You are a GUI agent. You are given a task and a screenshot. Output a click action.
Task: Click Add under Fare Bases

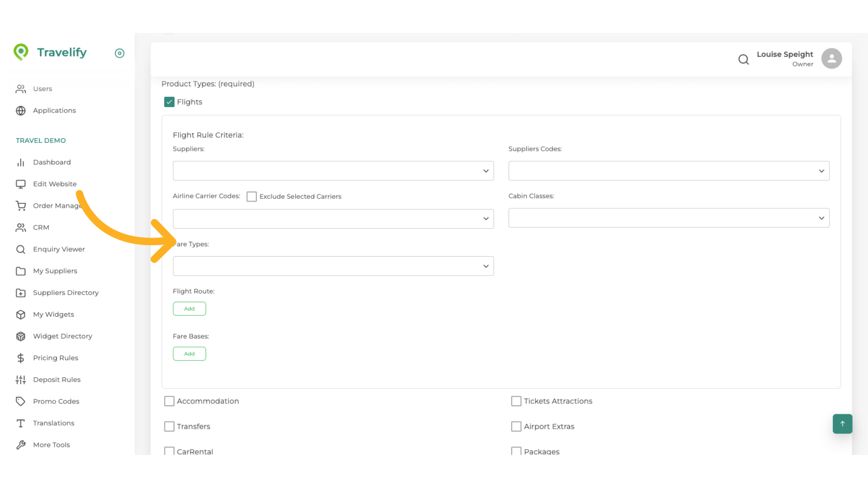(189, 353)
